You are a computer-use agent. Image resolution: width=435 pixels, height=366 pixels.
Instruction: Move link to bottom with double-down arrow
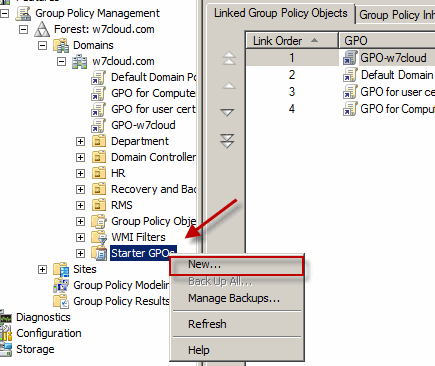227,141
